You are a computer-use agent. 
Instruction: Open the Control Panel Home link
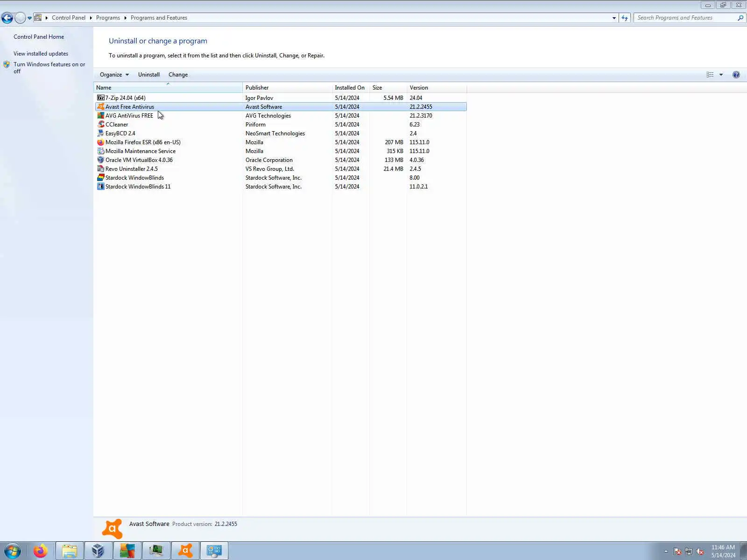(x=39, y=37)
